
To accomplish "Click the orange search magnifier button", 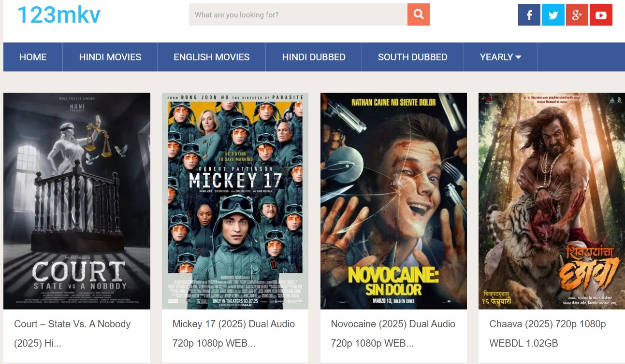I will click(418, 14).
